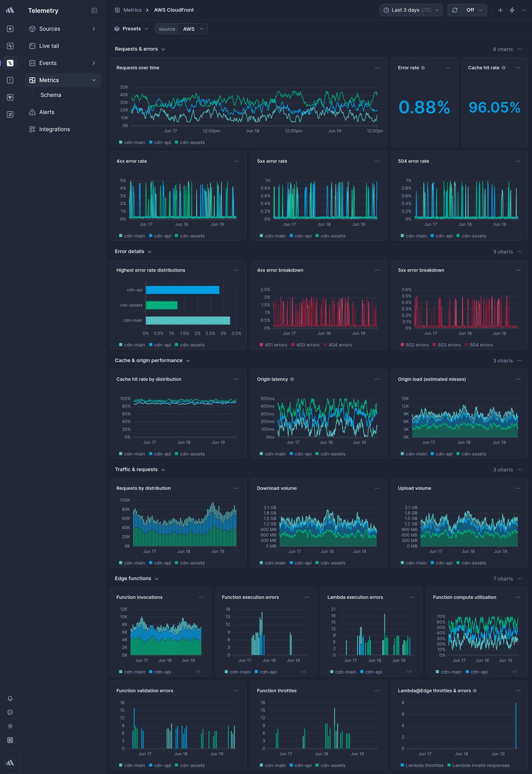Show +1 more series in Function compute utilization
This screenshot has height=774, width=532.
click(x=515, y=672)
